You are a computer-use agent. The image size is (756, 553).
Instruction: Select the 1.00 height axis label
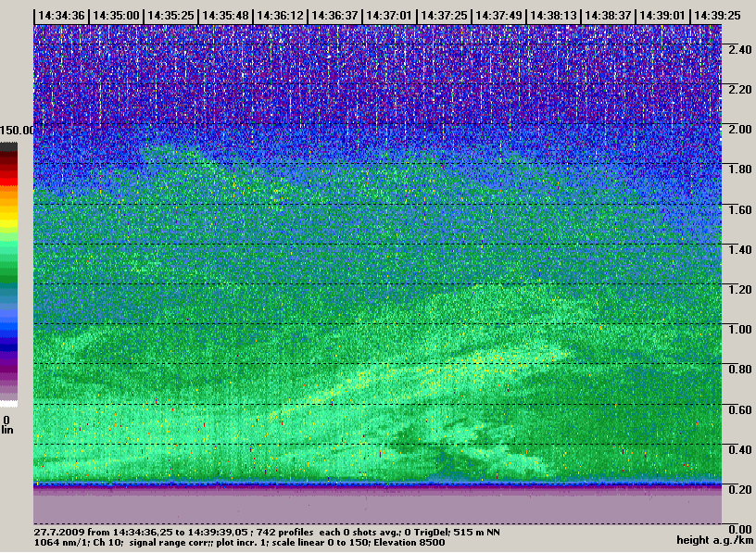[739, 329]
